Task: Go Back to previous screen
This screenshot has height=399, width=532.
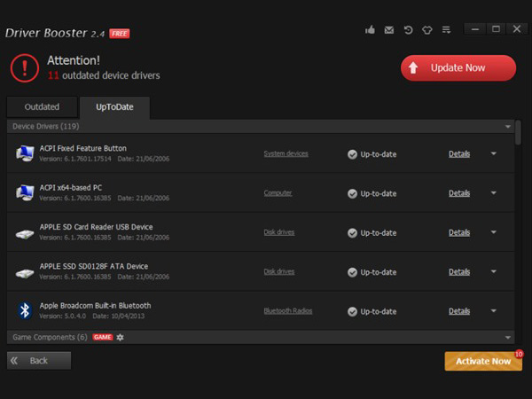Action: coord(39,360)
